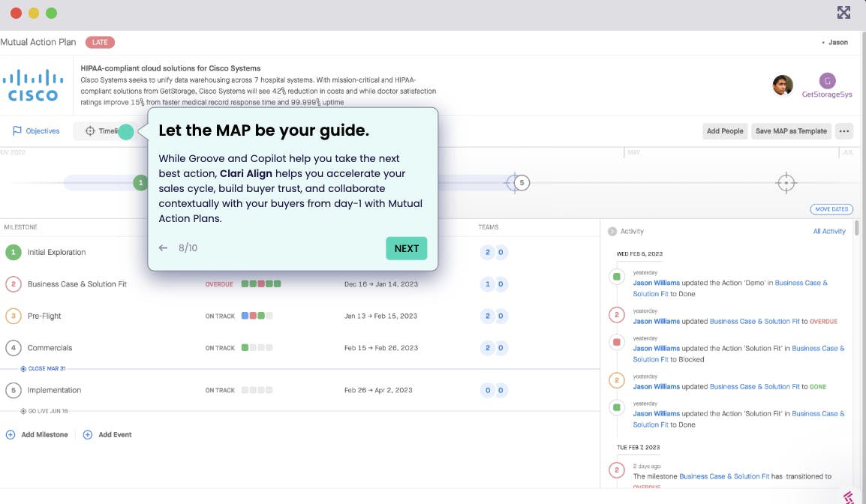Click Commercials dates Feb 15 → Feb 26, 2023
Viewport: 866px width, 504px height.
click(x=381, y=348)
